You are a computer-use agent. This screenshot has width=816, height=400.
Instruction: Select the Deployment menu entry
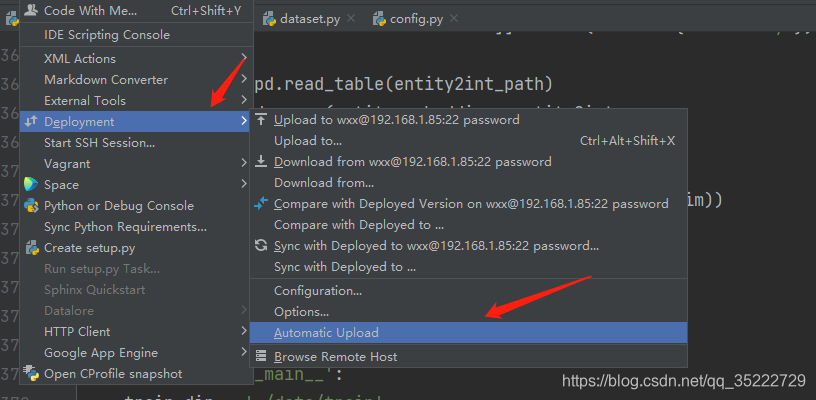[x=136, y=122]
